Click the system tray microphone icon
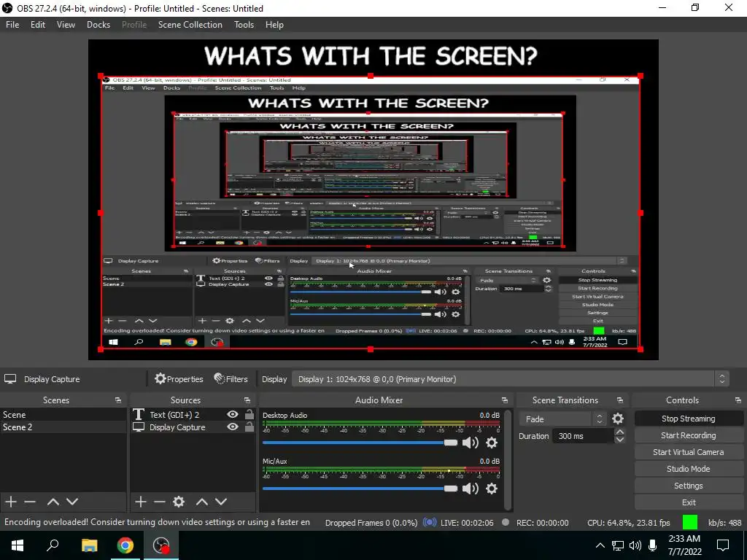This screenshot has height=560, width=747. [x=653, y=545]
